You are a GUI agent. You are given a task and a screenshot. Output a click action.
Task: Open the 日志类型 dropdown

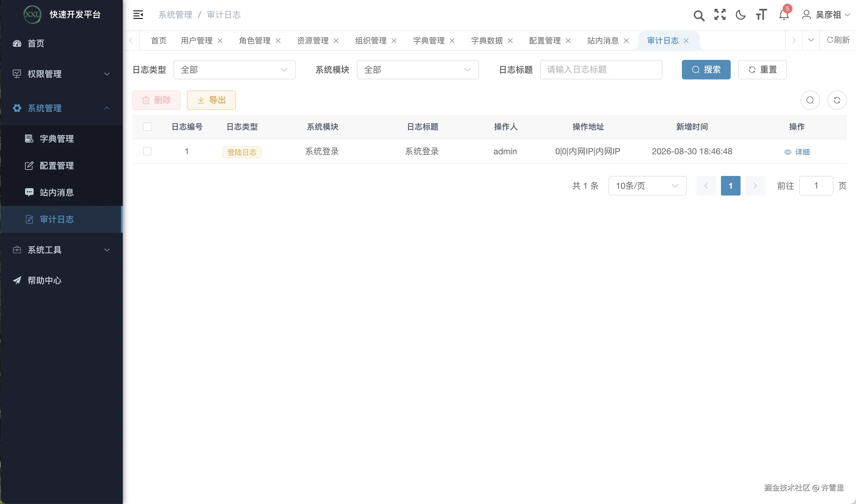click(234, 70)
